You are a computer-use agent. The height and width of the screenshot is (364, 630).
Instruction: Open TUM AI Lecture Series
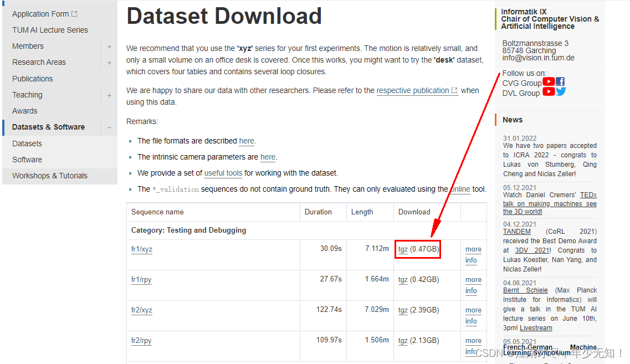click(50, 30)
